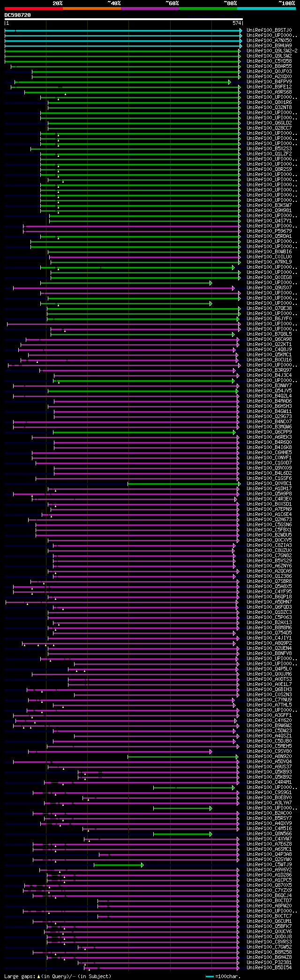Click hit name UniRef100_A1DH17

click(269, 489)
